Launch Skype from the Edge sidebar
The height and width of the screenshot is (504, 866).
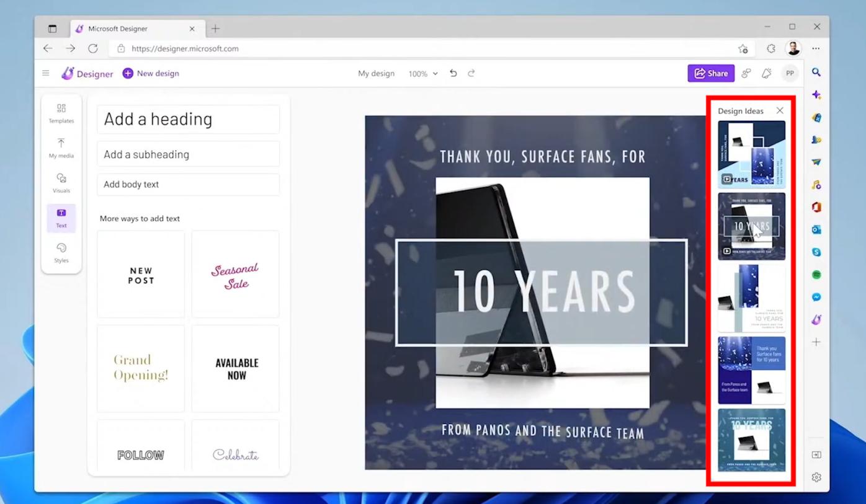(816, 252)
